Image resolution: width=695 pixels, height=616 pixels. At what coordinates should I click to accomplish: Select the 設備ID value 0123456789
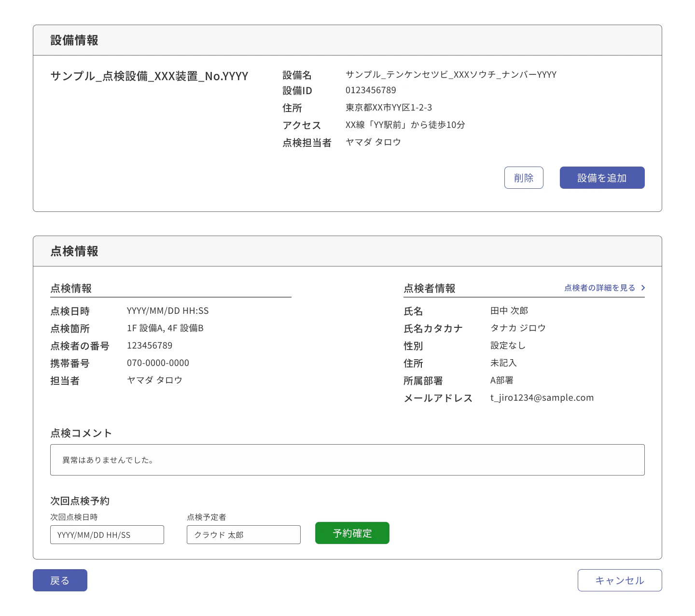(x=370, y=90)
